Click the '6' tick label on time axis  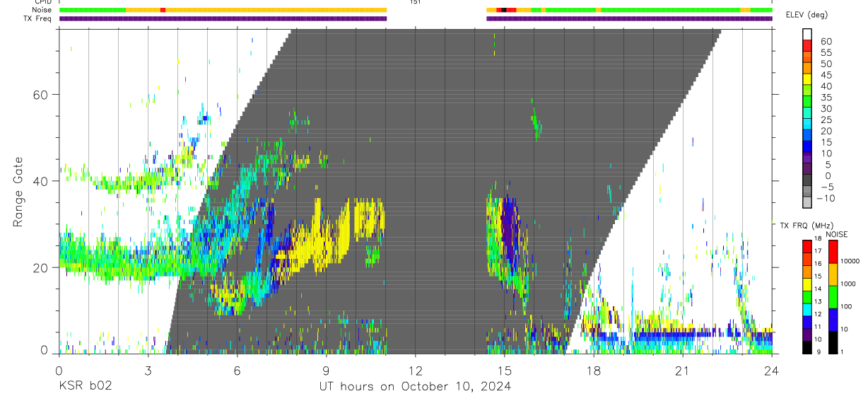tap(237, 370)
